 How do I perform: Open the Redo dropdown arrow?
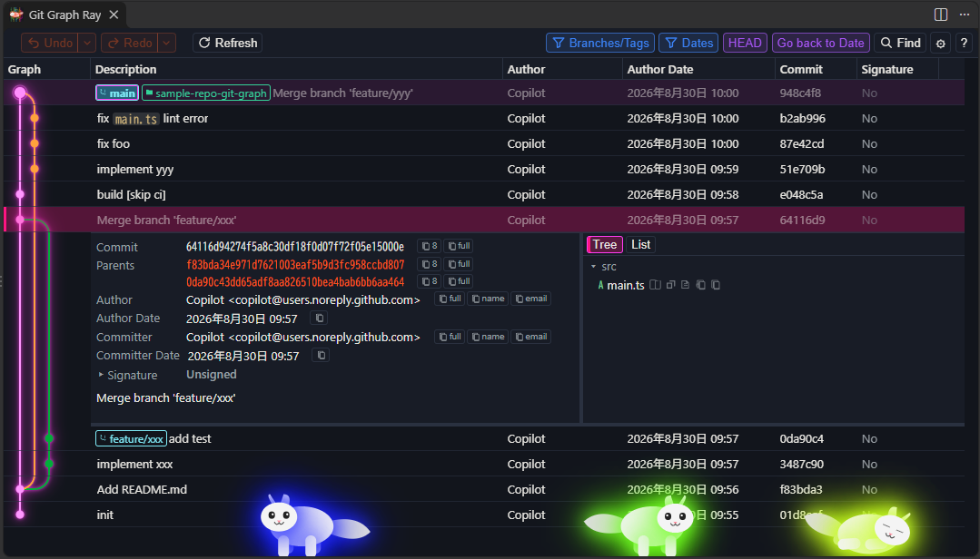167,43
